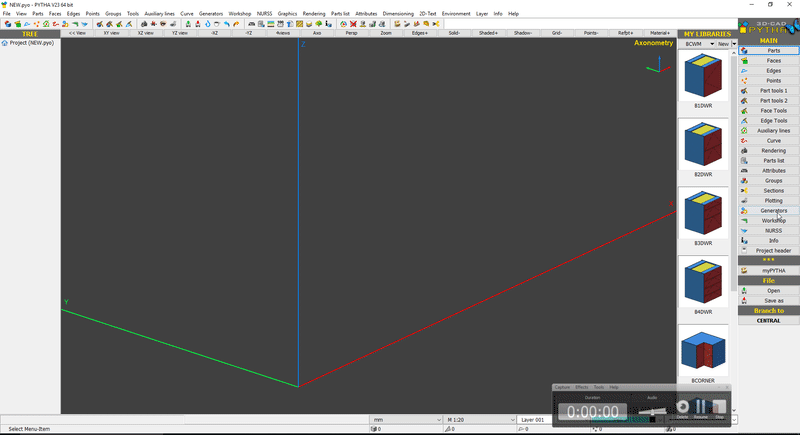Click the blue Edges icon in top toolbar

pos(27,24)
